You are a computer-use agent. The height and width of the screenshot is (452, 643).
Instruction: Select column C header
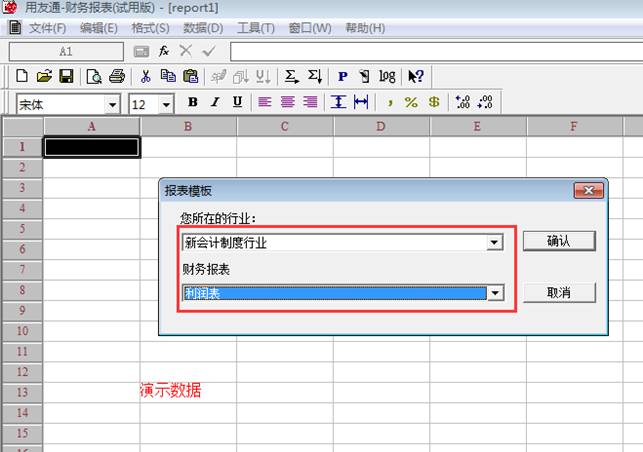click(285, 126)
